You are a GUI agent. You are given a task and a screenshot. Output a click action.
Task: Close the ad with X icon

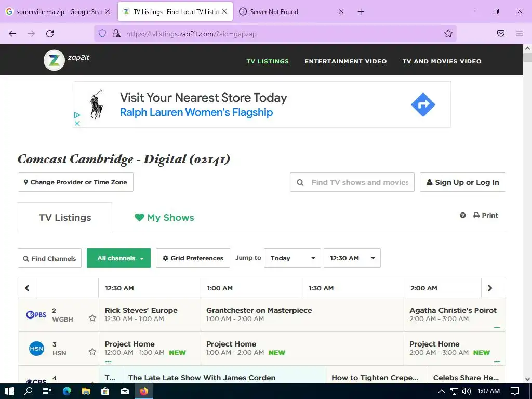77,123
